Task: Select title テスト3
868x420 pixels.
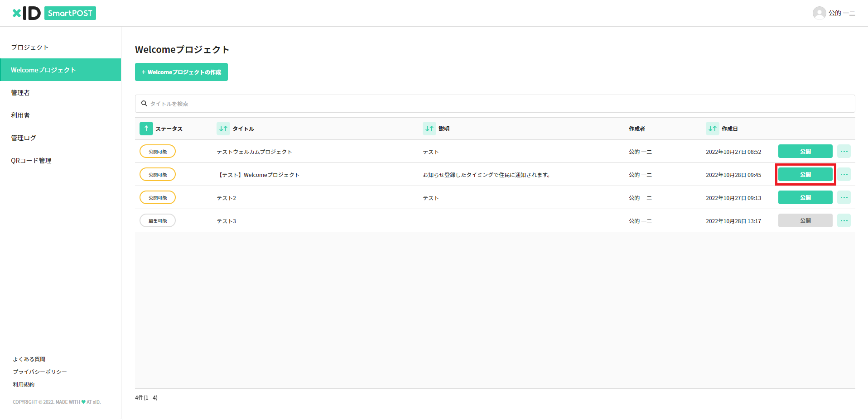Action: click(x=226, y=221)
